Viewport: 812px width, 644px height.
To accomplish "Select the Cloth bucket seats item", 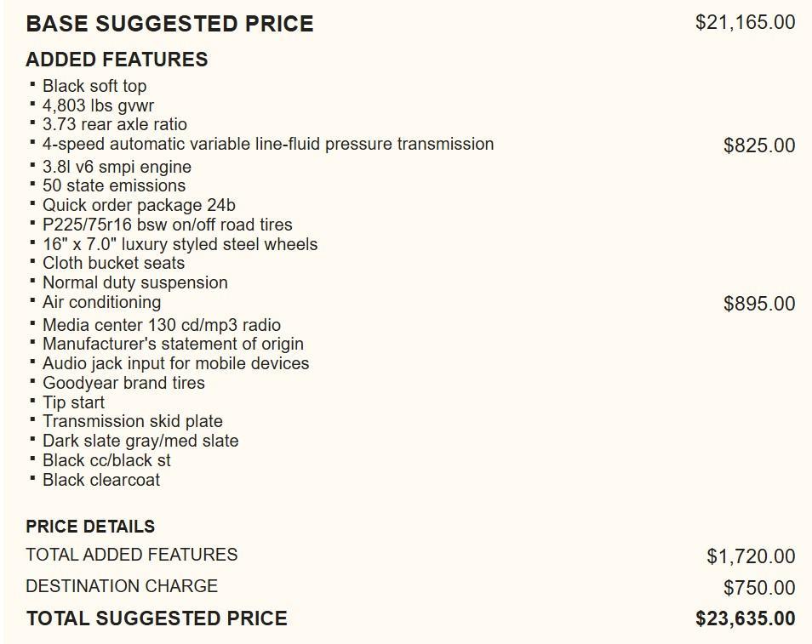I will tap(113, 263).
